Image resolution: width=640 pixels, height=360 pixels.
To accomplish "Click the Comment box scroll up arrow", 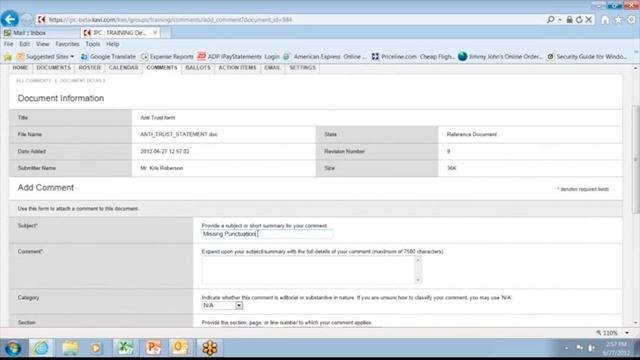I will click(x=418, y=260).
